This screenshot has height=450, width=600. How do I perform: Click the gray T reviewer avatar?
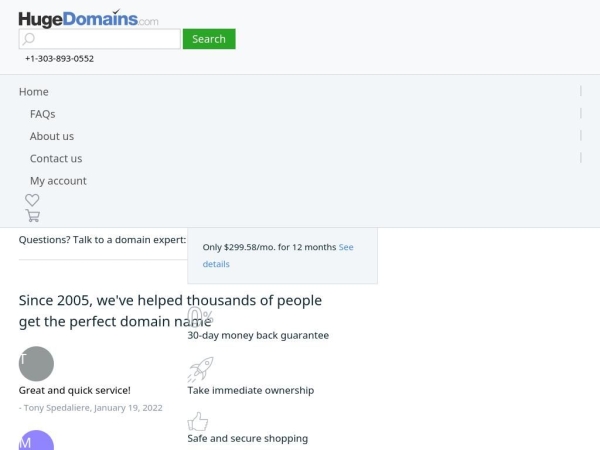pos(36,364)
